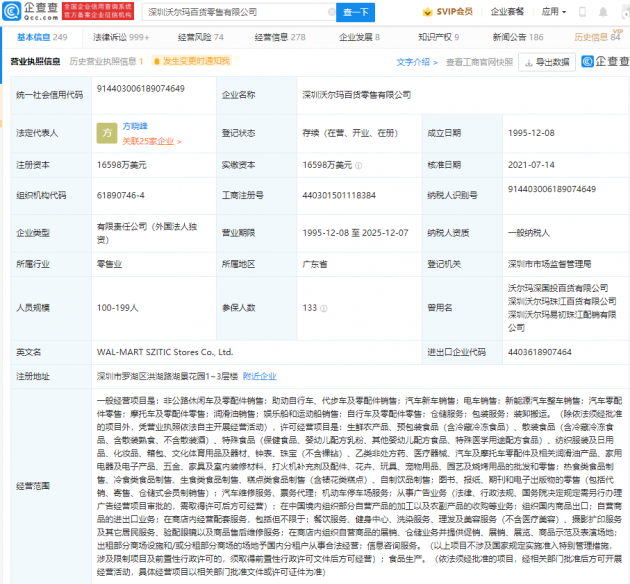This screenshot has width=630, height=584.
Task: Click the SVIP crown icon
Action: coord(428,12)
